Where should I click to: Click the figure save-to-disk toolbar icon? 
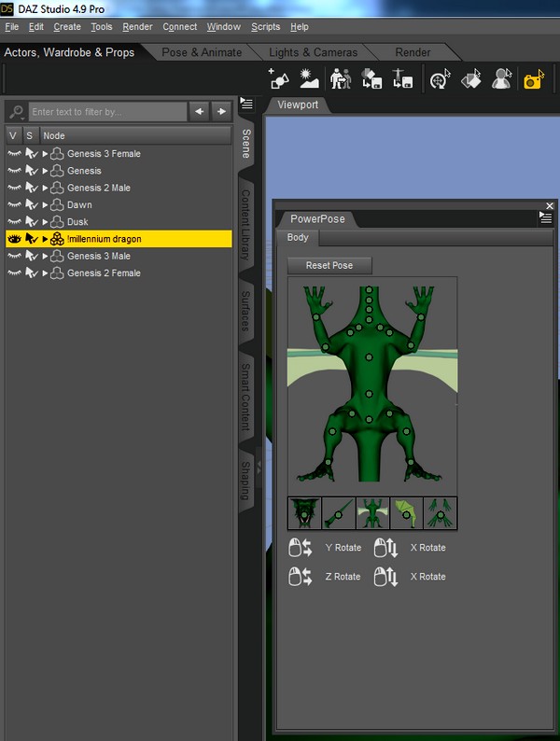pyautogui.click(x=402, y=78)
